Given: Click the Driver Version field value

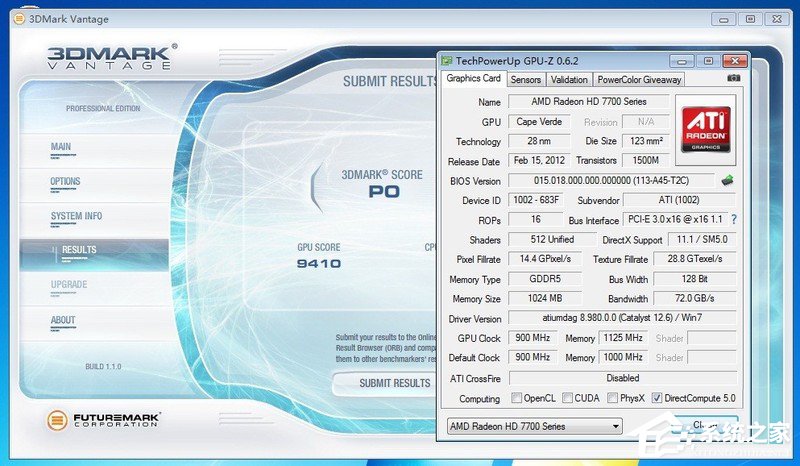Looking at the screenshot, I should 622,318.
